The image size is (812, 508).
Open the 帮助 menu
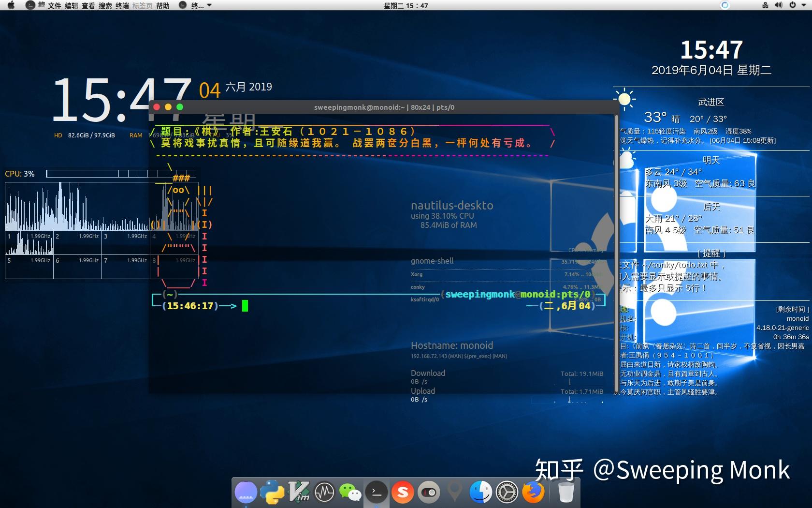163,6
